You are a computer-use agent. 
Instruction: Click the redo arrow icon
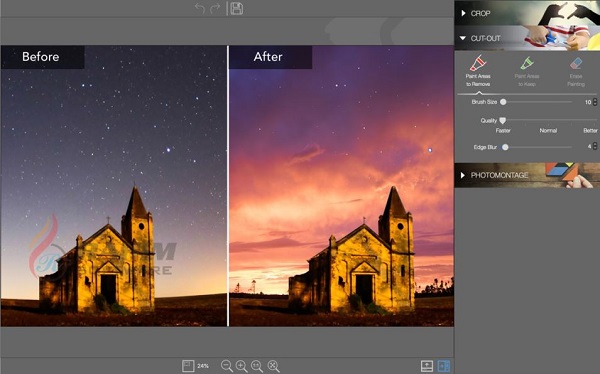(215, 8)
